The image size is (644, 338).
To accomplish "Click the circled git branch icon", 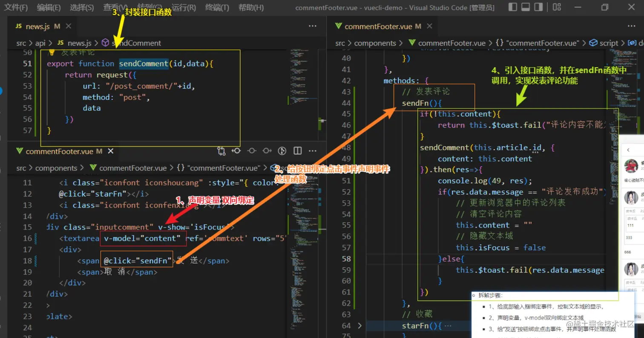I will (x=282, y=151).
